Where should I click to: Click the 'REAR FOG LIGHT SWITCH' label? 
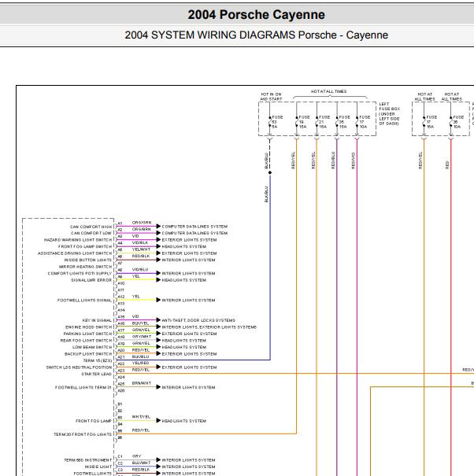[x=86, y=341]
